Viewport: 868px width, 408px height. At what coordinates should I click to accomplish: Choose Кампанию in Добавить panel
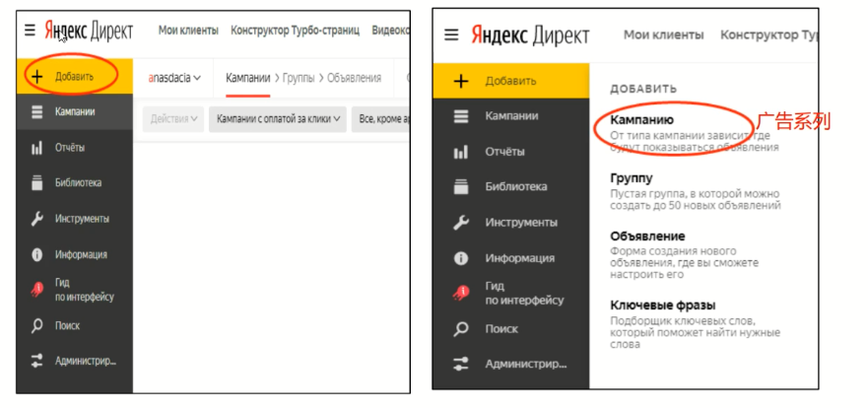click(642, 119)
